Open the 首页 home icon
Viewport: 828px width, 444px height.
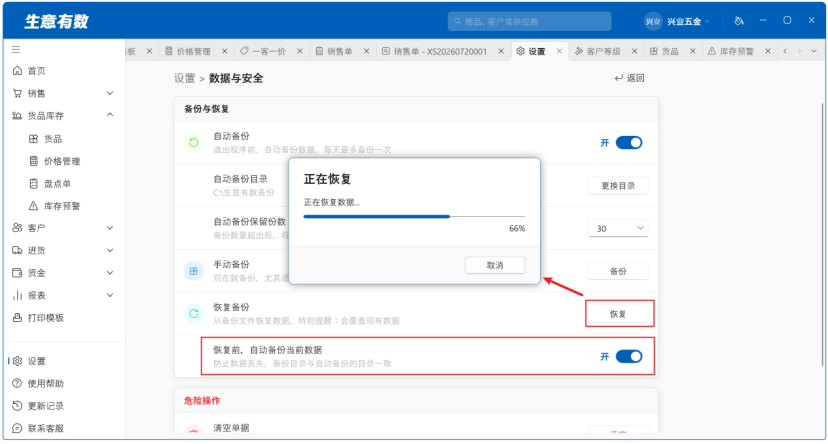tap(17, 71)
